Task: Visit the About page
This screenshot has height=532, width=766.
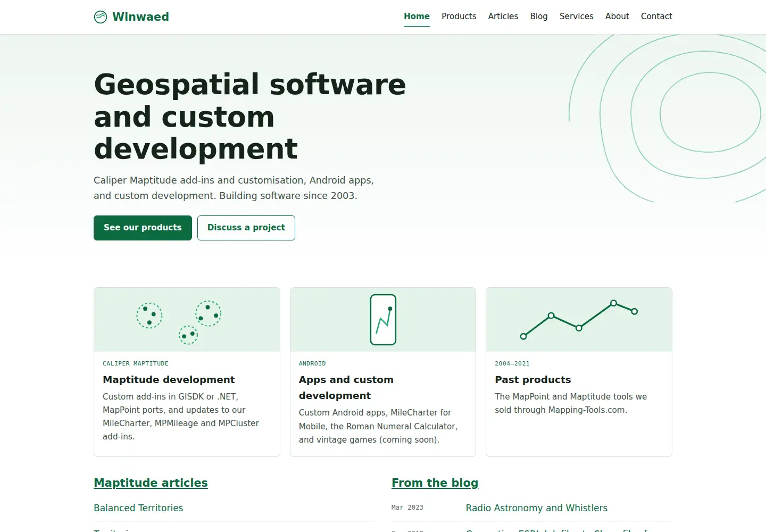Action: 617,16
